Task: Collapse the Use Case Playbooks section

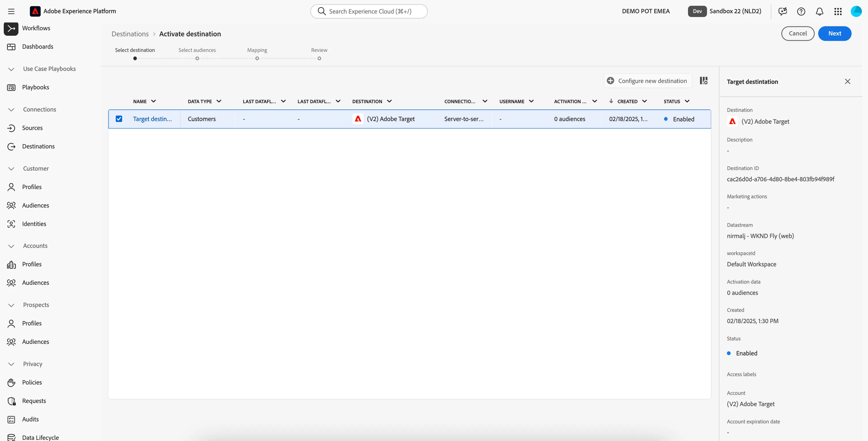Action: (11, 69)
